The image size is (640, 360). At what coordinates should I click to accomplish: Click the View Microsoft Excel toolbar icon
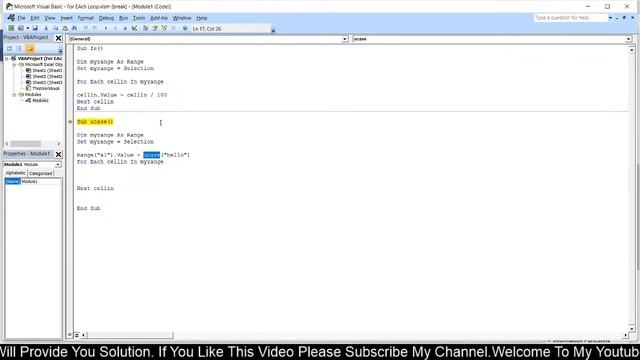(11, 28)
